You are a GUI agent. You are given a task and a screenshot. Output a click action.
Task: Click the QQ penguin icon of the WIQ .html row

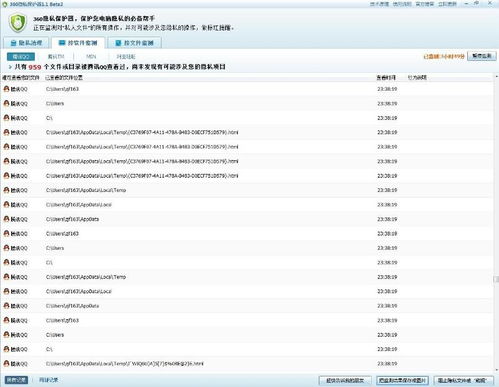coord(6,363)
